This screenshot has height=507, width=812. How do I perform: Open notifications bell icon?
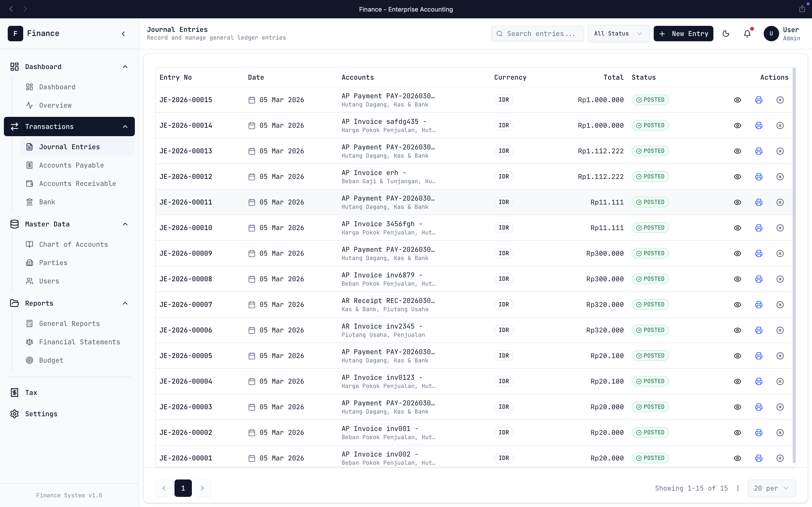coord(747,34)
